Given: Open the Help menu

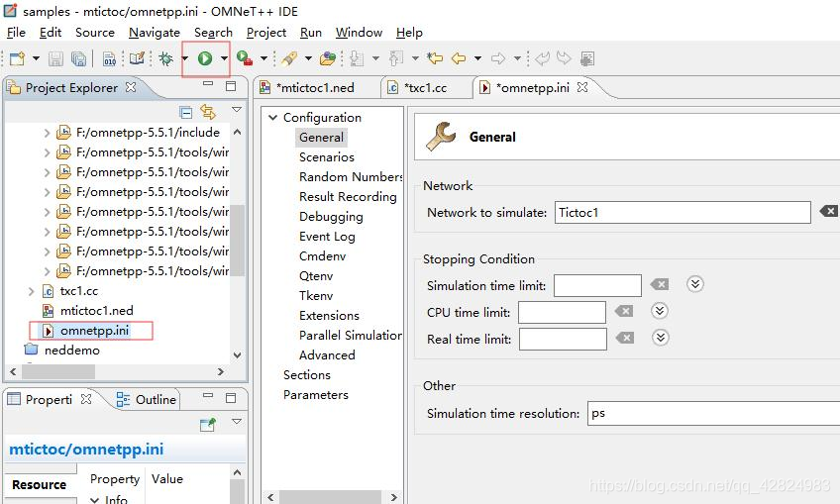Looking at the screenshot, I should click(409, 33).
